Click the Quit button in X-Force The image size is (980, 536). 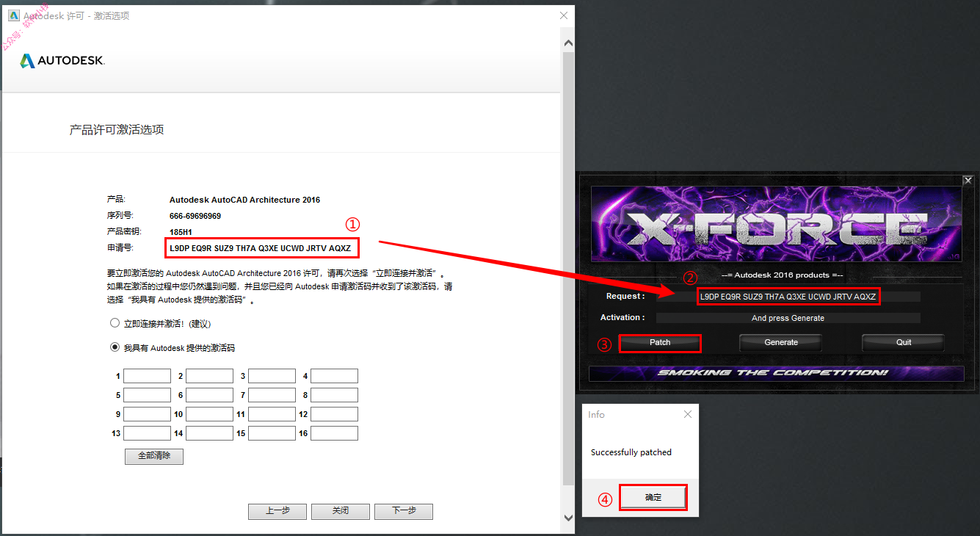coord(904,343)
